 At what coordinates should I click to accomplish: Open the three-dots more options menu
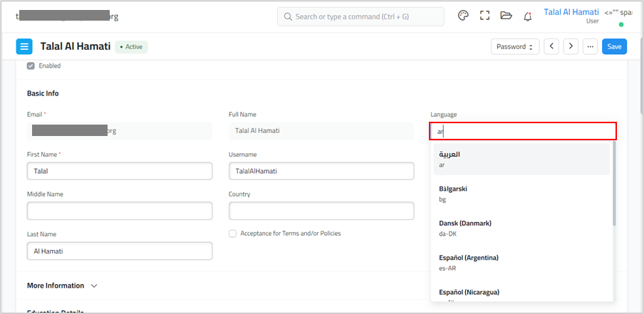pos(589,46)
